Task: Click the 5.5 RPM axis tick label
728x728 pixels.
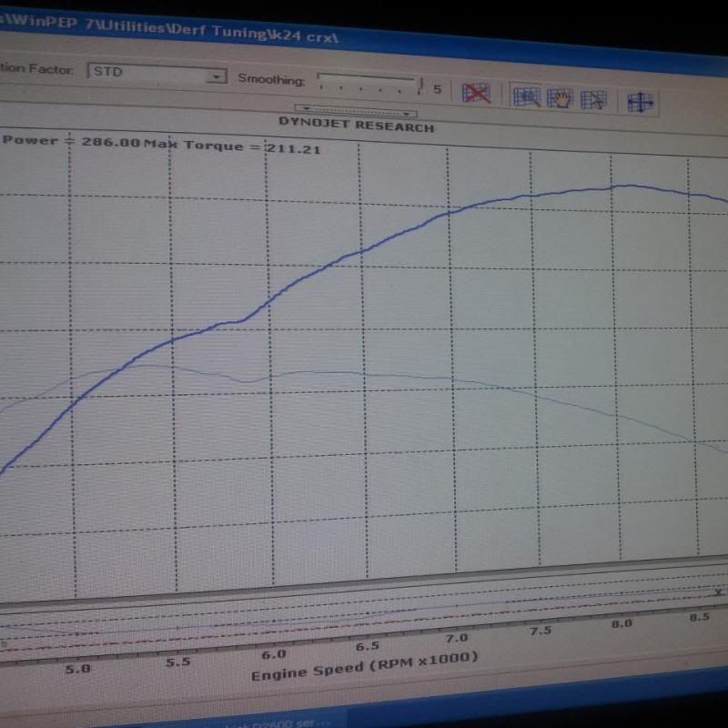Action: (178, 662)
